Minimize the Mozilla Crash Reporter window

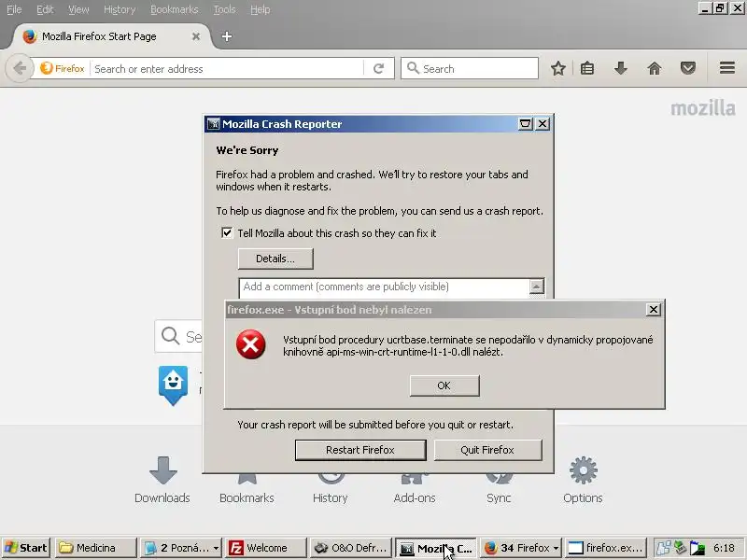coord(525,124)
